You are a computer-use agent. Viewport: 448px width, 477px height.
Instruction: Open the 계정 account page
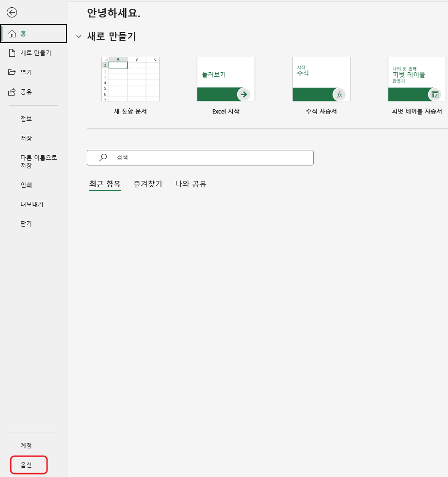27,444
